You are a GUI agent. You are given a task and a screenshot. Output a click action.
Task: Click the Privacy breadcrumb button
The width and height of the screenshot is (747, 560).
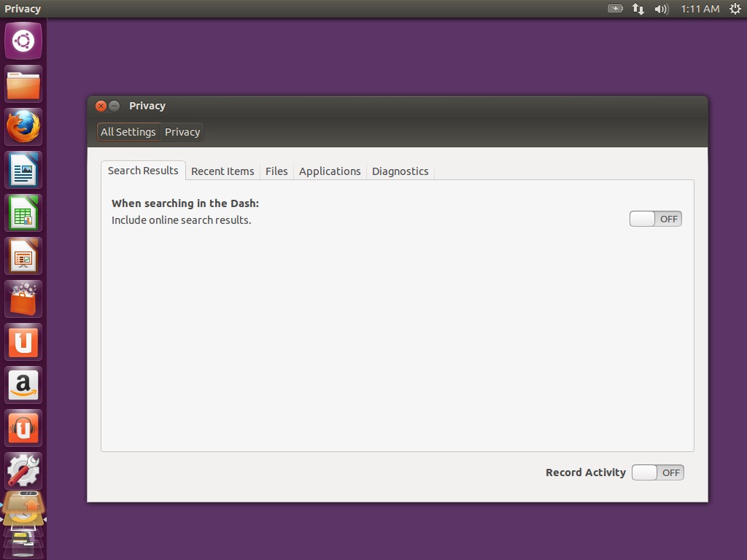tap(182, 132)
